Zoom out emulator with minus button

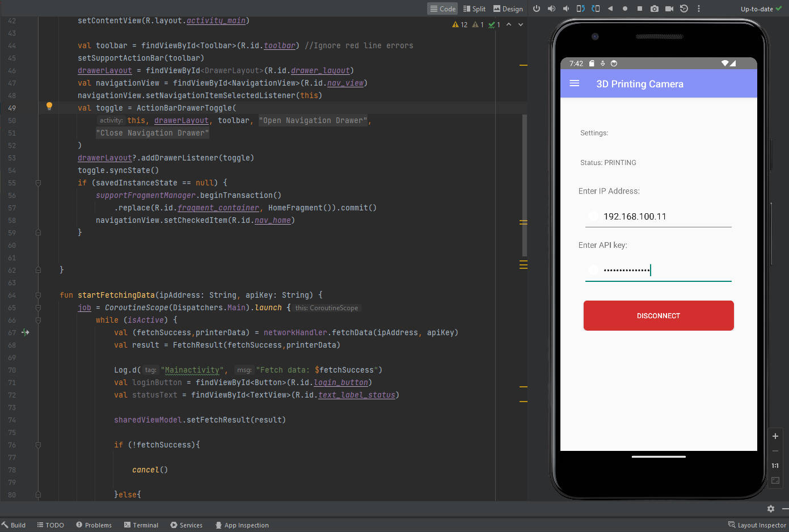(x=775, y=451)
